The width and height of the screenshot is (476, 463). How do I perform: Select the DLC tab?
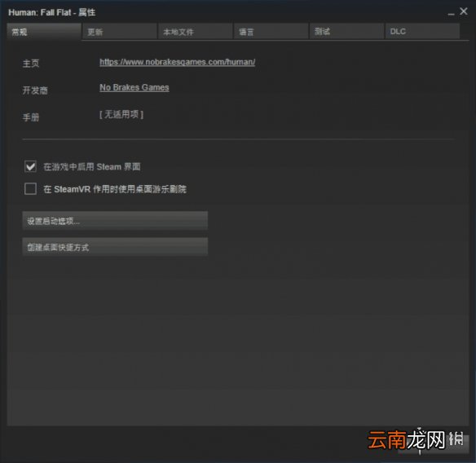pos(422,32)
